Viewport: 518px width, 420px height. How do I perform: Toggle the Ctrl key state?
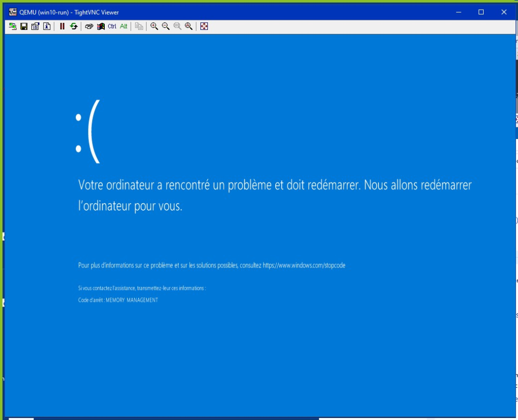pos(112,26)
